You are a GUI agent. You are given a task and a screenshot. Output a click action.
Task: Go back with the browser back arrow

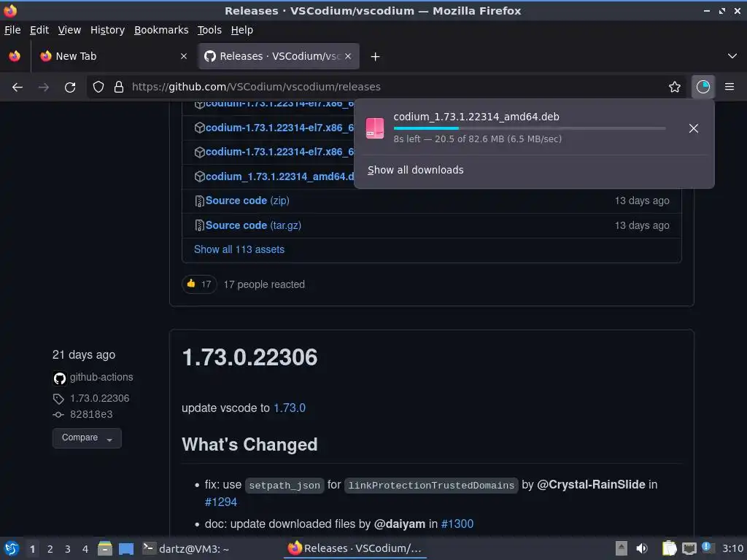pos(18,87)
